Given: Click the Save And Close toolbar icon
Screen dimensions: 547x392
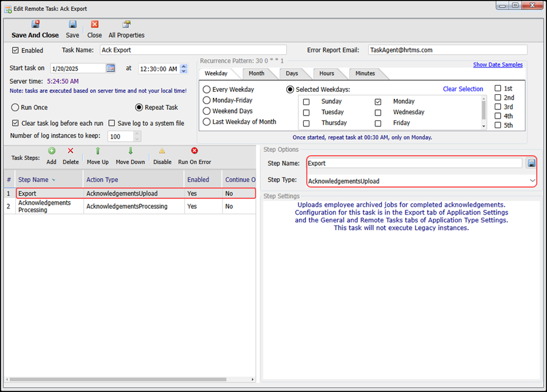Looking at the screenshot, I should pos(35,25).
